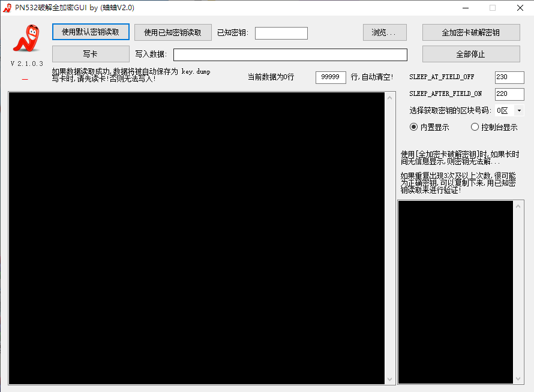Click the red worm logo image
The width and height of the screenshot is (534, 392).
point(26,38)
